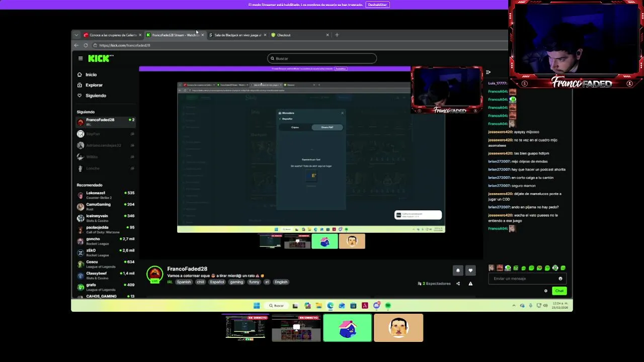644x362 pixels.
Task: Click the KICK logo
Action: click(x=101, y=58)
